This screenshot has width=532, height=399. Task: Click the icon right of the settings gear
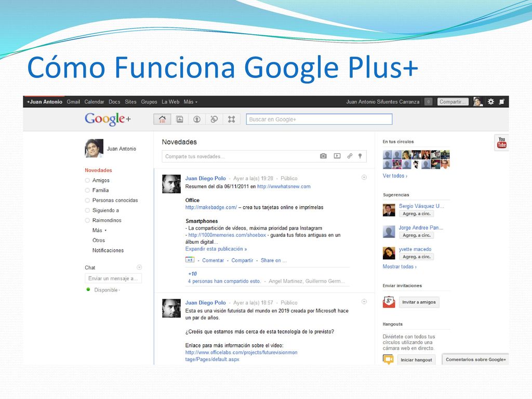pyautogui.click(x=502, y=101)
